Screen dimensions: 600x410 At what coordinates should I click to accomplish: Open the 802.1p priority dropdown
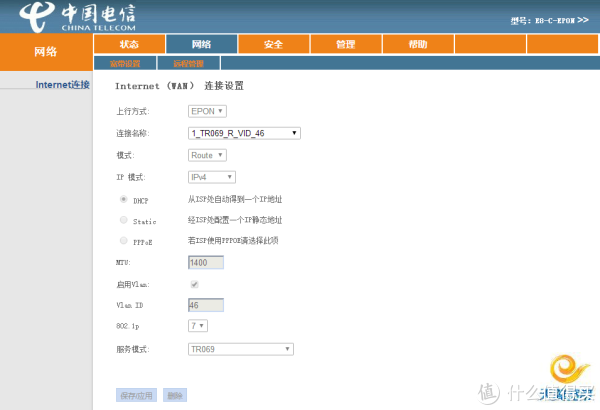click(198, 326)
